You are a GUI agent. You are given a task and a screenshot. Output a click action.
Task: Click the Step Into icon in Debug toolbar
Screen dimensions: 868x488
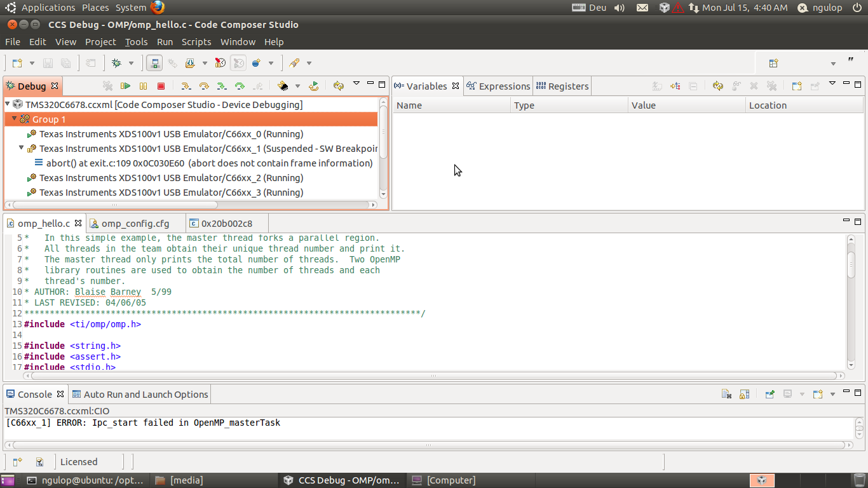click(x=186, y=86)
